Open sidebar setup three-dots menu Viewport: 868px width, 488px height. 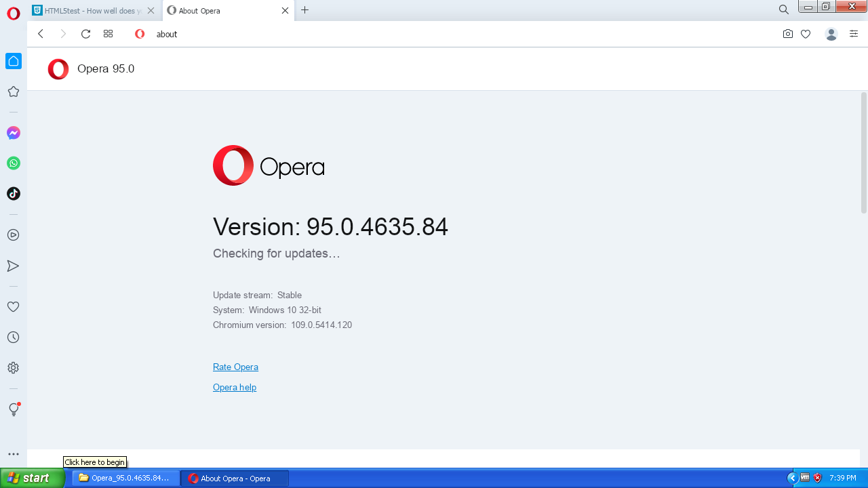13,454
